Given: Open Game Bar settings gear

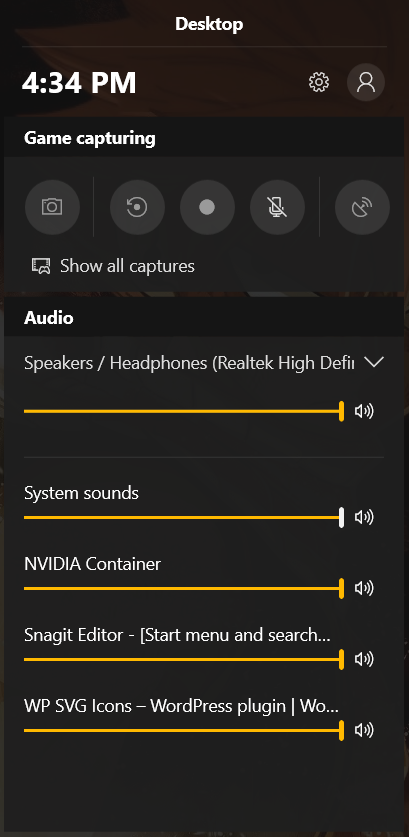Looking at the screenshot, I should tap(319, 82).
